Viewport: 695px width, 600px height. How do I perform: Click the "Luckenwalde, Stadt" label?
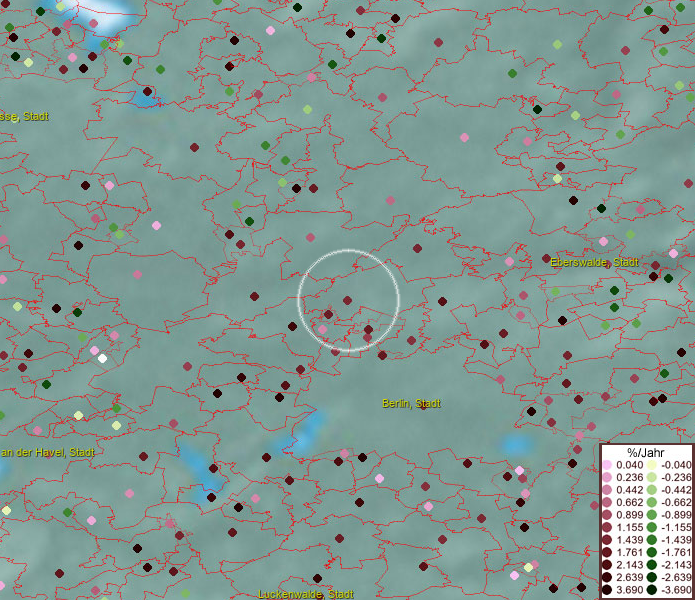pos(306,594)
